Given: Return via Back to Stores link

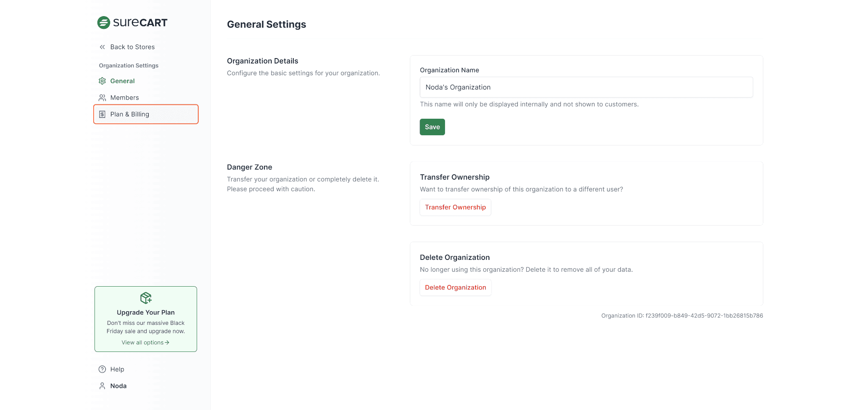Looking at the screenshot, I should coord(132,47).
